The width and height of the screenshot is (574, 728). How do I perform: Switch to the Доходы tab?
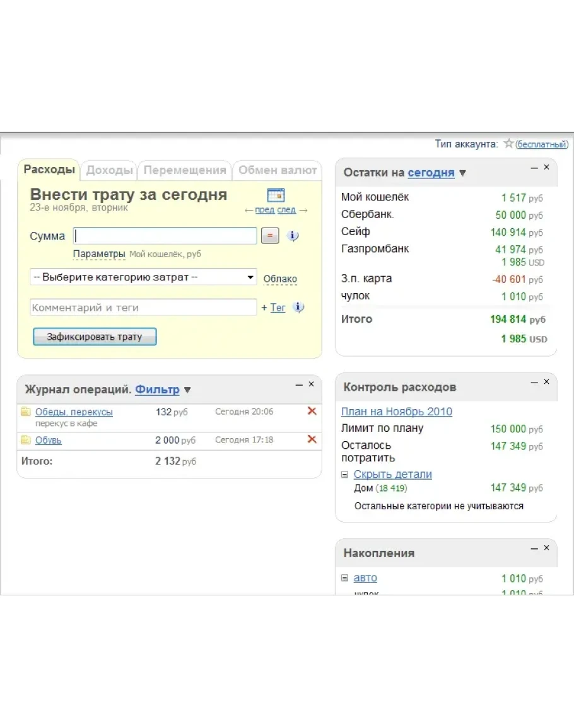pyautogui.click(x=109, y=170)
